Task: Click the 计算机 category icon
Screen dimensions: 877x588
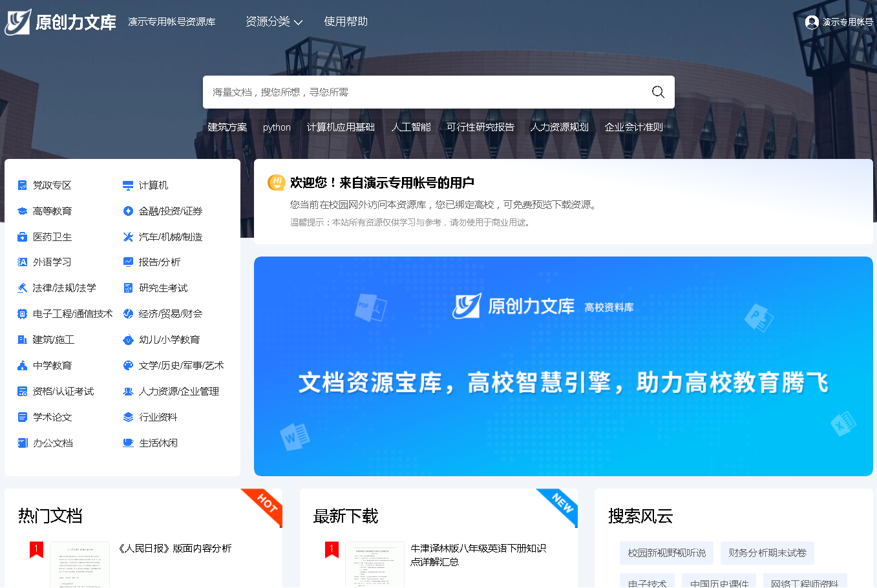Action: pyautogui.click(x=128, y=185)
